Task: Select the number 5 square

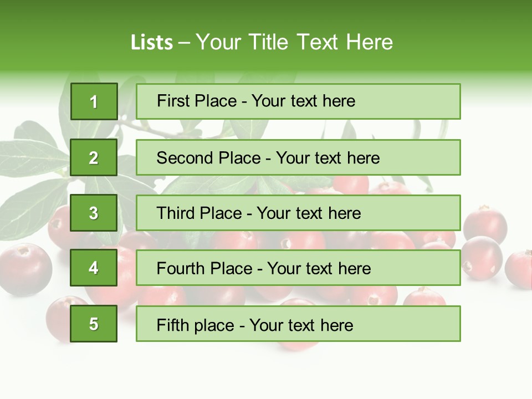Action: click(94, 324)
